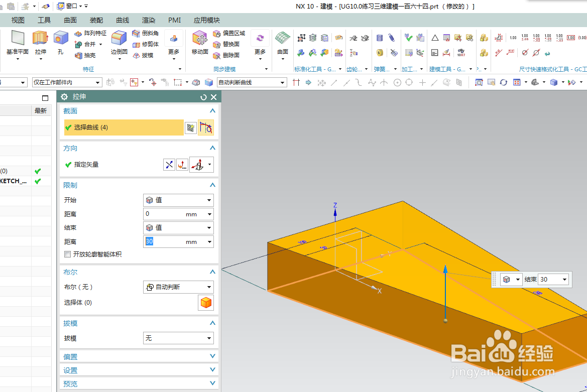Click the Datum Plane (基准平面) icon

coord(18,38)
